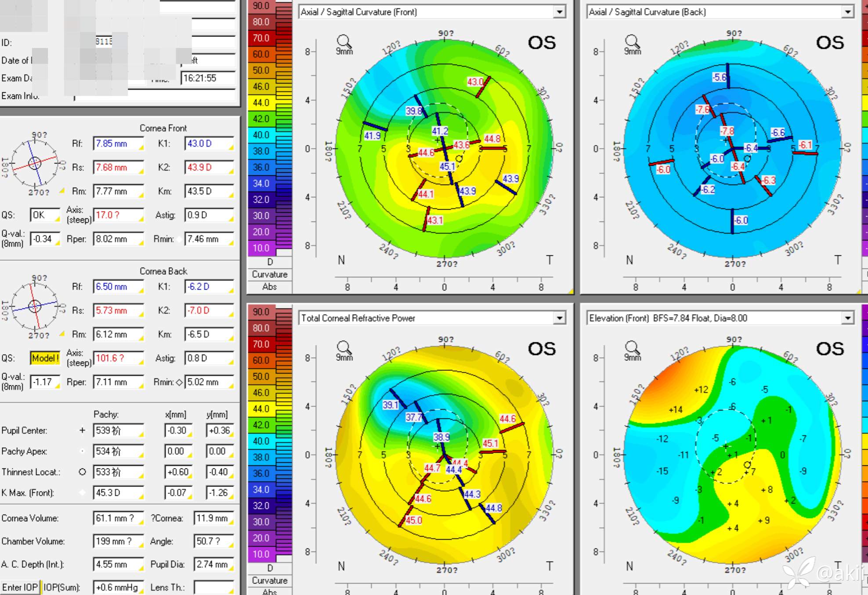Open Axial / Sagittal Curvature (Back) dropdown
Image resolution: width=868 pixels, height=595 pixels.
tap(847, 12)
